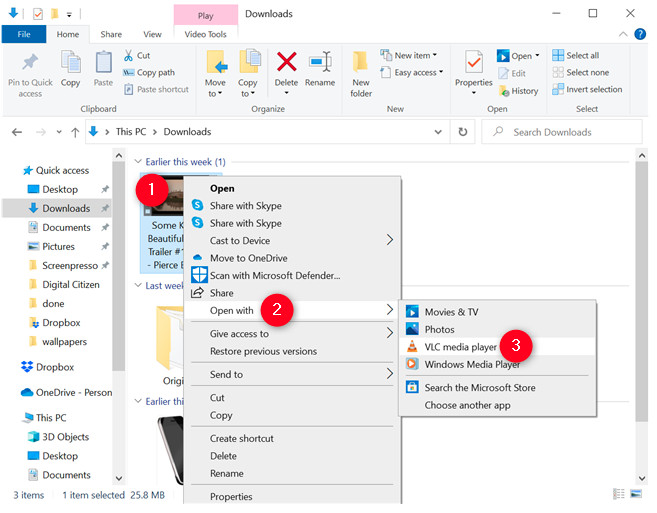Viewport: 657px width, 513px height.
Task: Click Move to OneDrive entry
Action: pyautogui.click(x=292, y=258)
